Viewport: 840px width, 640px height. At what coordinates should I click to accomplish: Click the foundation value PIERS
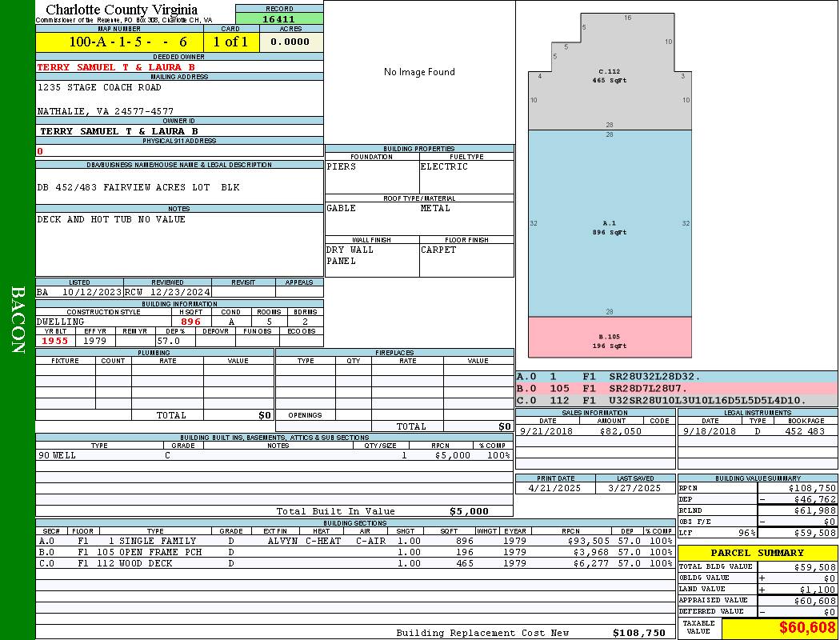(x=342, y=166)
